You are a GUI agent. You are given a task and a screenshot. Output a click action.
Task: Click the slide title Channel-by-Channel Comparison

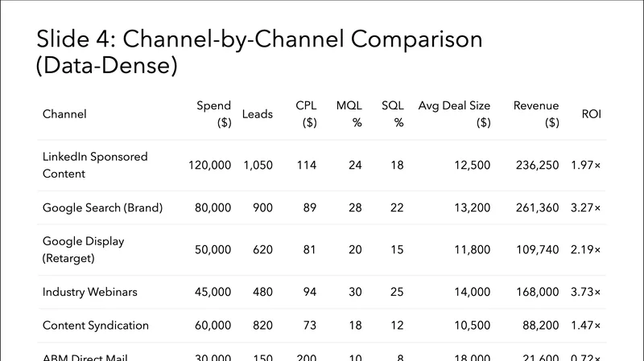pyautogui.click(x=260, y=51)
